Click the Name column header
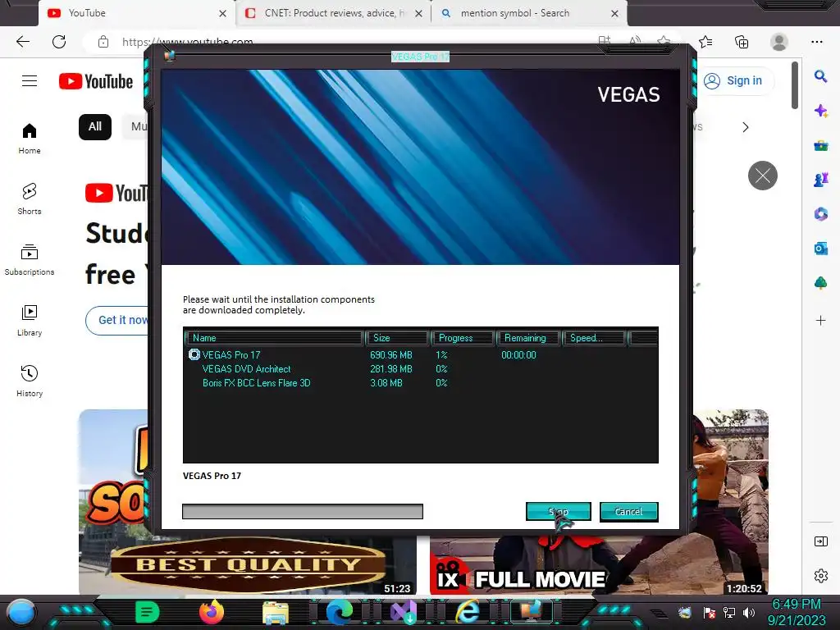The width and height of the screenshot is (840, 630). click(x=274, y=338)
